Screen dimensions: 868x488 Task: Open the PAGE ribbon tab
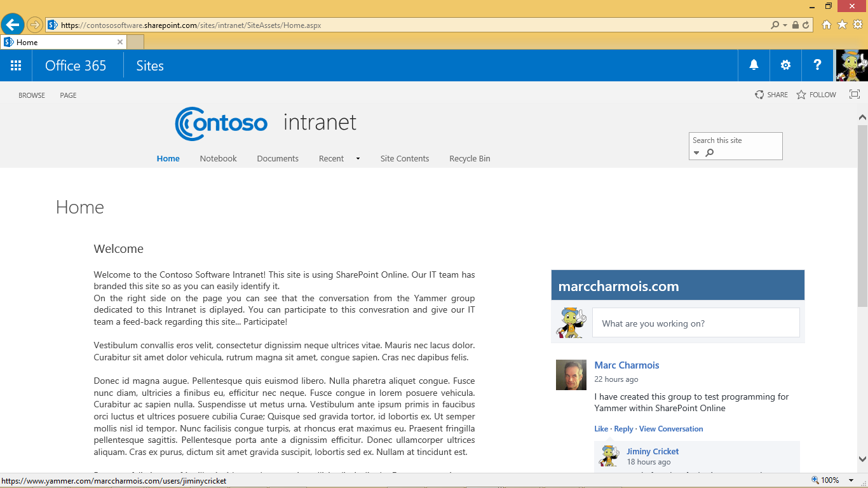click(x=68, y=95)
